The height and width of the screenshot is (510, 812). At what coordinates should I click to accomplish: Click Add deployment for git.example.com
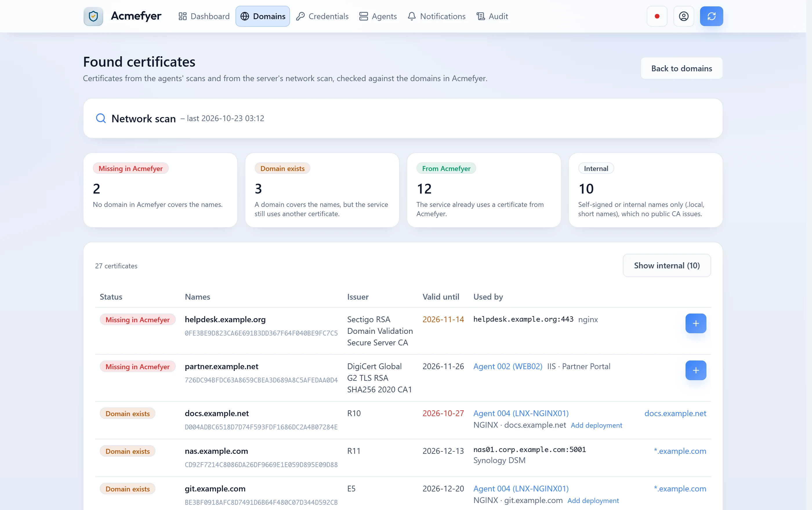(x=593, y=501)
